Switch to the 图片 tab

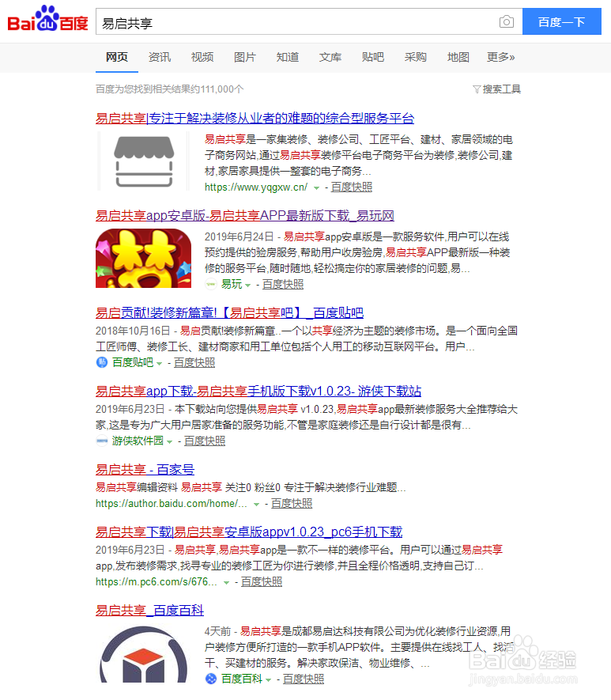[245, 57]
